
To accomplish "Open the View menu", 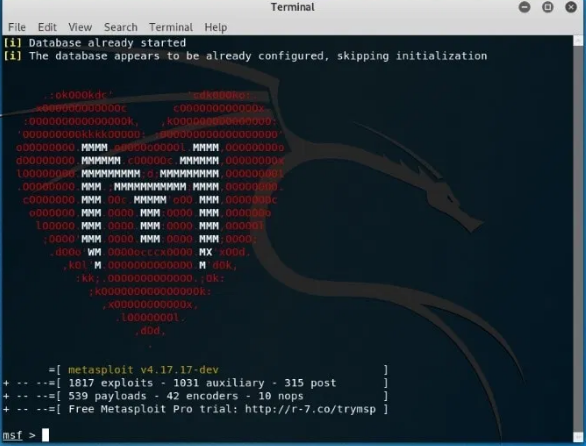I will click(80, 27).
